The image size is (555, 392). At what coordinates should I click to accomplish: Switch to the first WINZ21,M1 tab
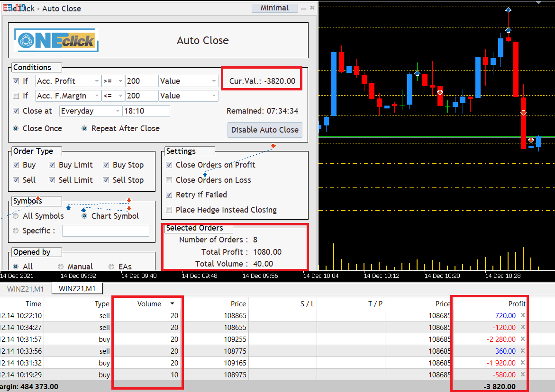pyautogui.click(x=26, y=289)
